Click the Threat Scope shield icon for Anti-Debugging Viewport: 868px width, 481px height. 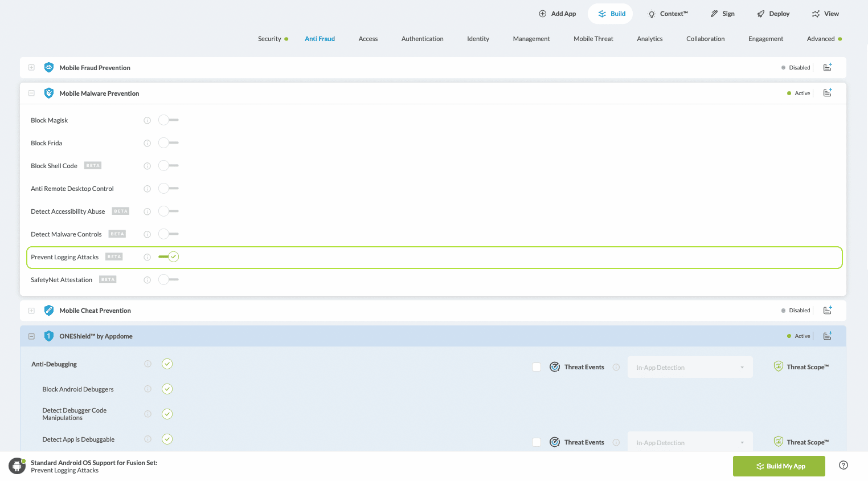[778, 366]
